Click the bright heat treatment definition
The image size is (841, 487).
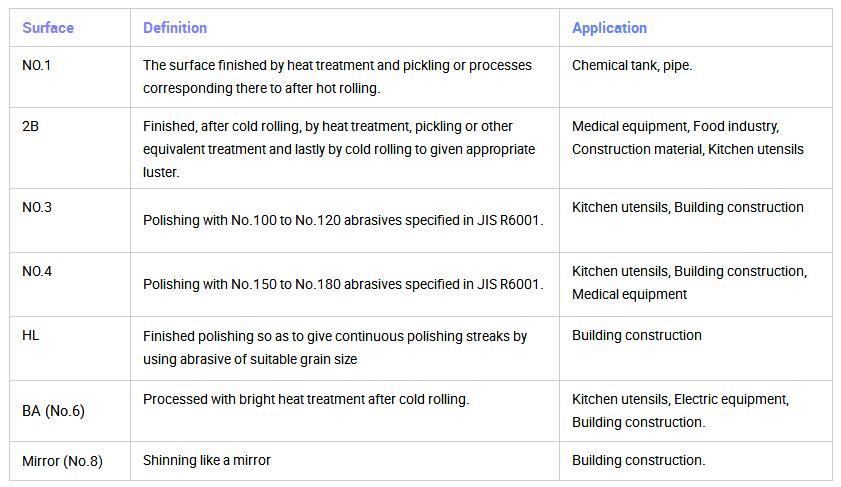(345, 411)
